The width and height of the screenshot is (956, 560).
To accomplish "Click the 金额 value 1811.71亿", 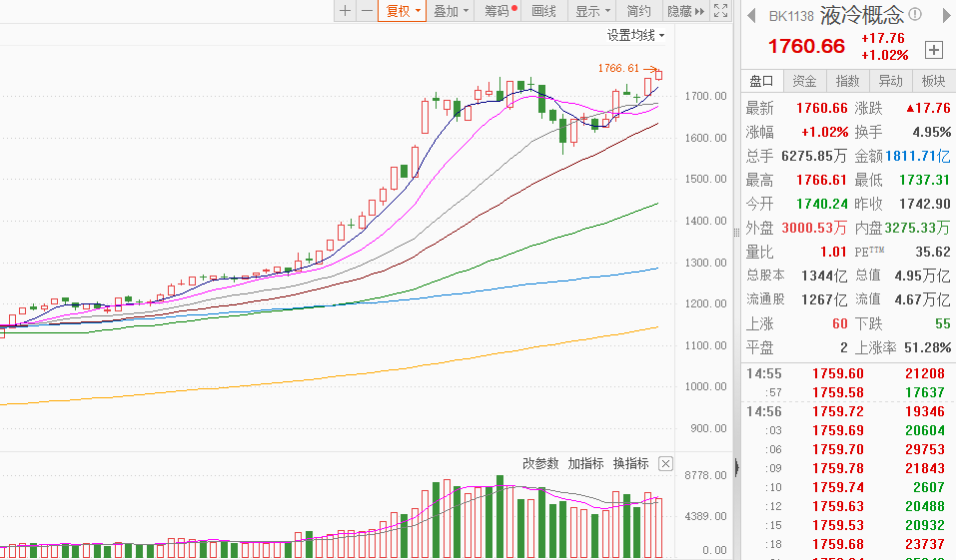I will [x=918, y=156].
